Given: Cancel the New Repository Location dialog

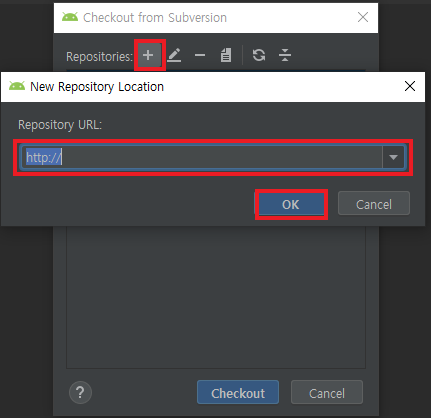Looking at the screenshot, I should click(x=374, y=204).
